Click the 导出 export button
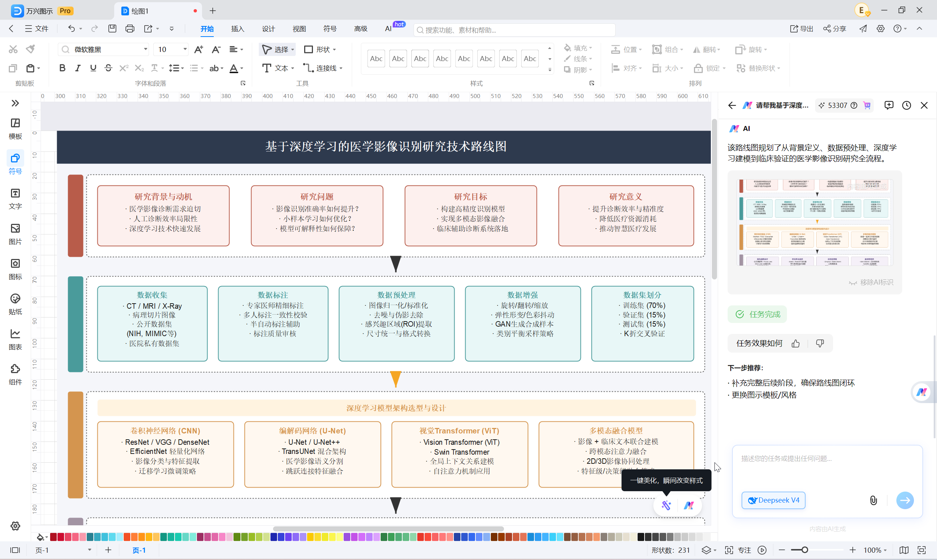Viewport: 937px width, 560px height. 802,29
